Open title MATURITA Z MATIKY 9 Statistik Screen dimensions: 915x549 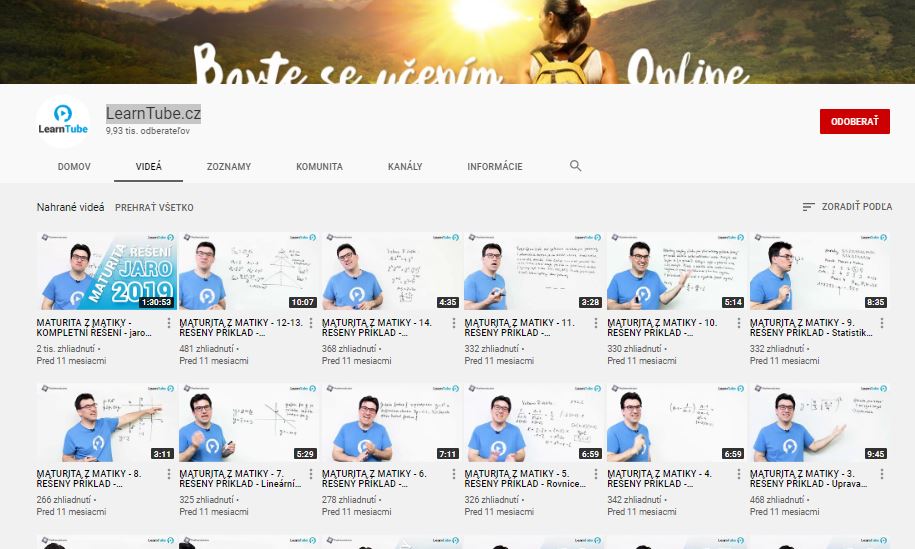(811, 327)
